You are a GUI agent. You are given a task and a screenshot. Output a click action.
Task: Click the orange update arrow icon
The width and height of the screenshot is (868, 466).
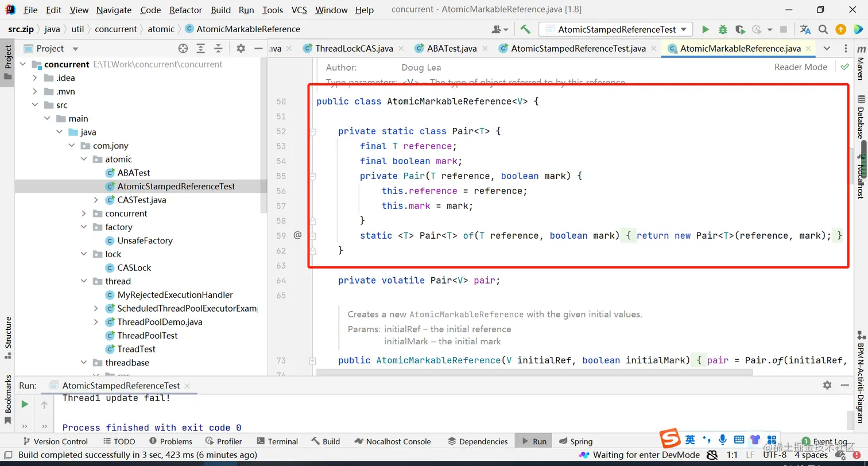tap(840, 29)
